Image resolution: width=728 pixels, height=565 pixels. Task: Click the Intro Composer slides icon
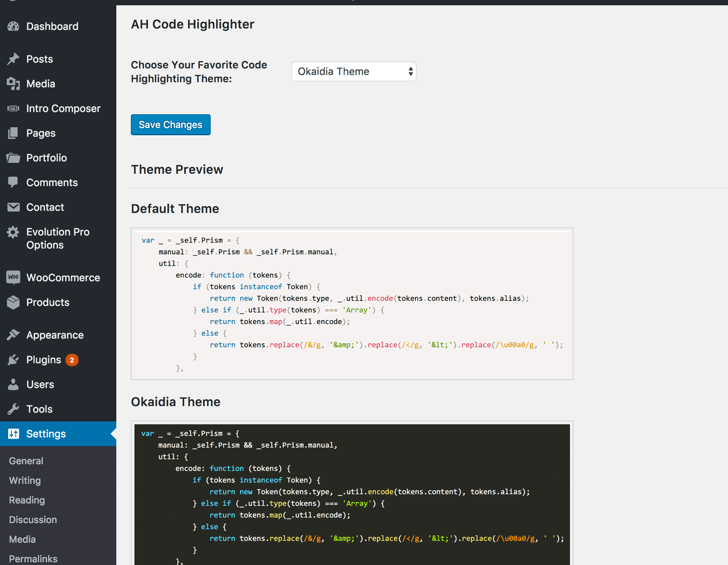pyautogui.click(x=13, y=108)
